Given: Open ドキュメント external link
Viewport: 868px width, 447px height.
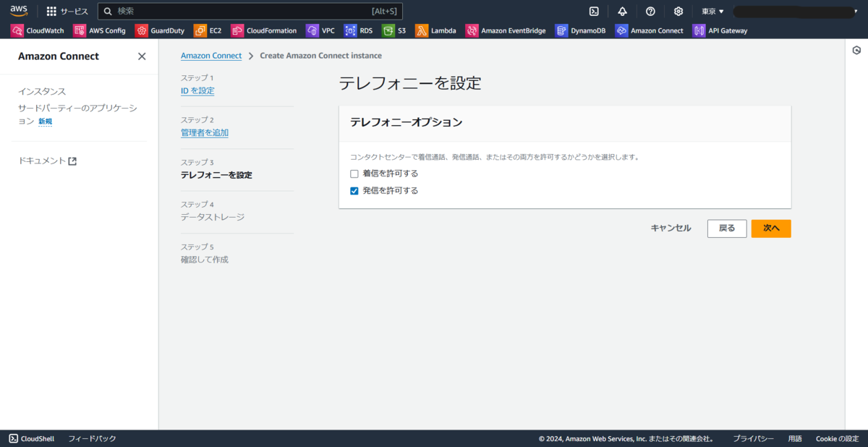Looking at the screenshot, I should [47, 161].
